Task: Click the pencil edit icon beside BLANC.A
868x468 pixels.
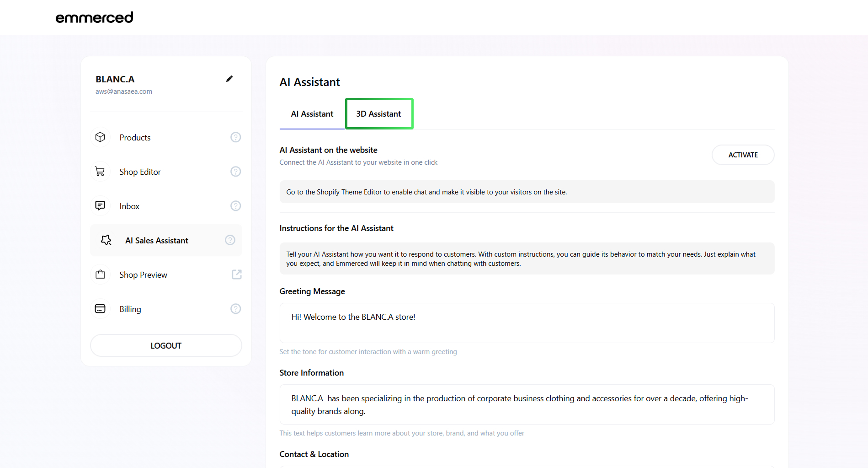Action: [x=229, y=79]
